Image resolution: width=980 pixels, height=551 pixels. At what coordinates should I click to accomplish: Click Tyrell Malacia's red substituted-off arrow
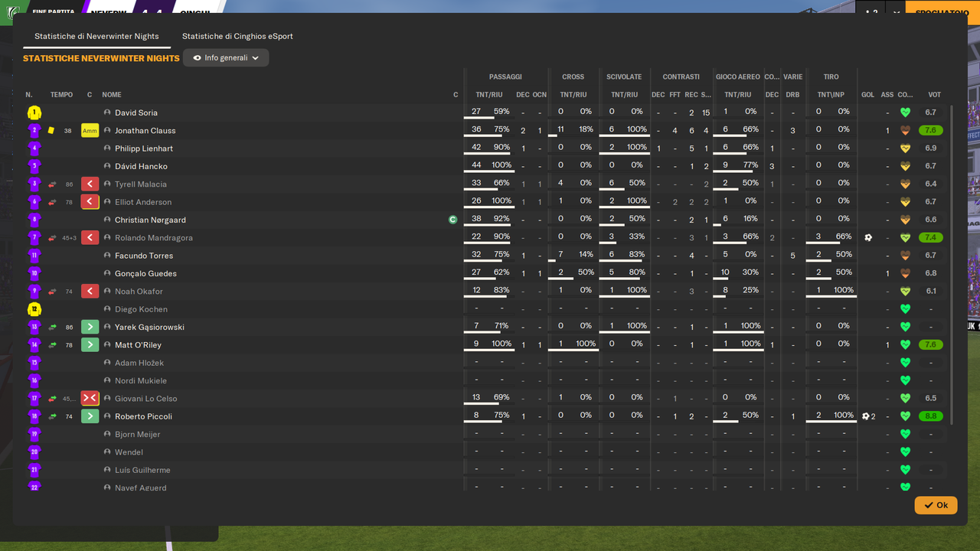coord(90,184)
